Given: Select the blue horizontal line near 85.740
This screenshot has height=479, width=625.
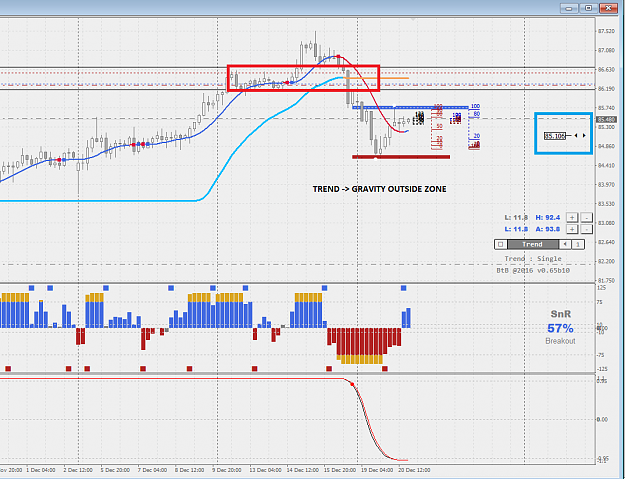Looking at the screenshot, I should [x=411, y=108].
